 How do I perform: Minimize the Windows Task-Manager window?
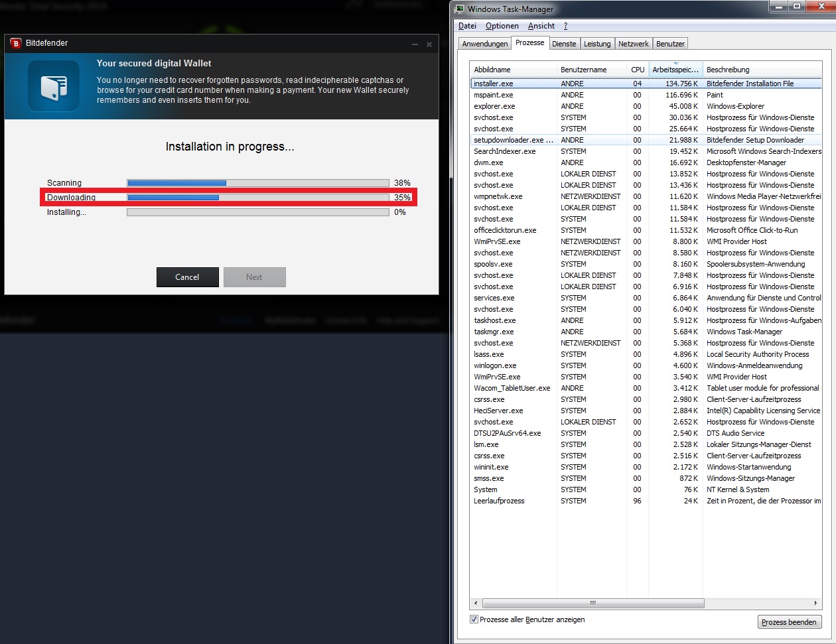coord(778,7)
